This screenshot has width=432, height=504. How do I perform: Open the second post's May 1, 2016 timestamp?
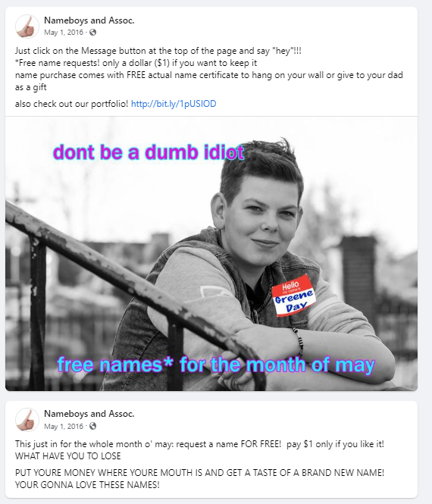(x=64, y=427)
